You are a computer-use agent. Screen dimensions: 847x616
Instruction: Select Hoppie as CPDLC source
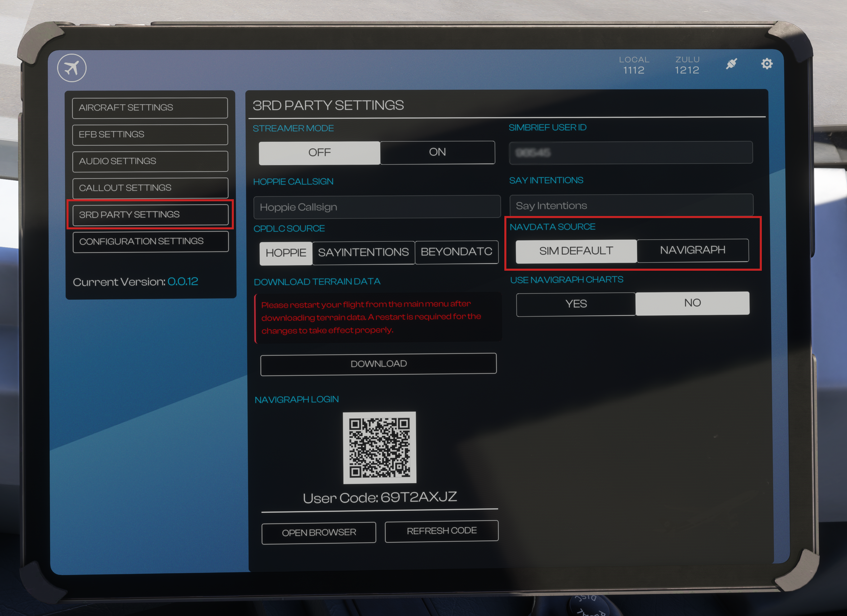(286, 253)
